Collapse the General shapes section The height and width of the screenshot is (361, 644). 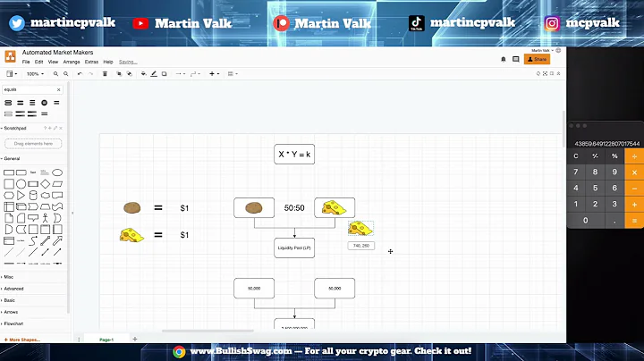(x=11, y=158)
